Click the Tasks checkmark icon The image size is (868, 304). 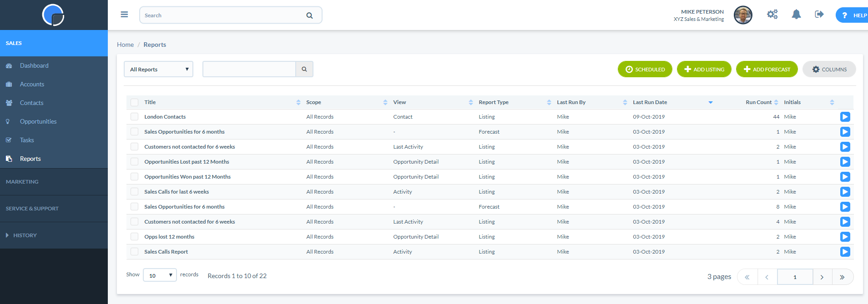(x=9, y=140)
